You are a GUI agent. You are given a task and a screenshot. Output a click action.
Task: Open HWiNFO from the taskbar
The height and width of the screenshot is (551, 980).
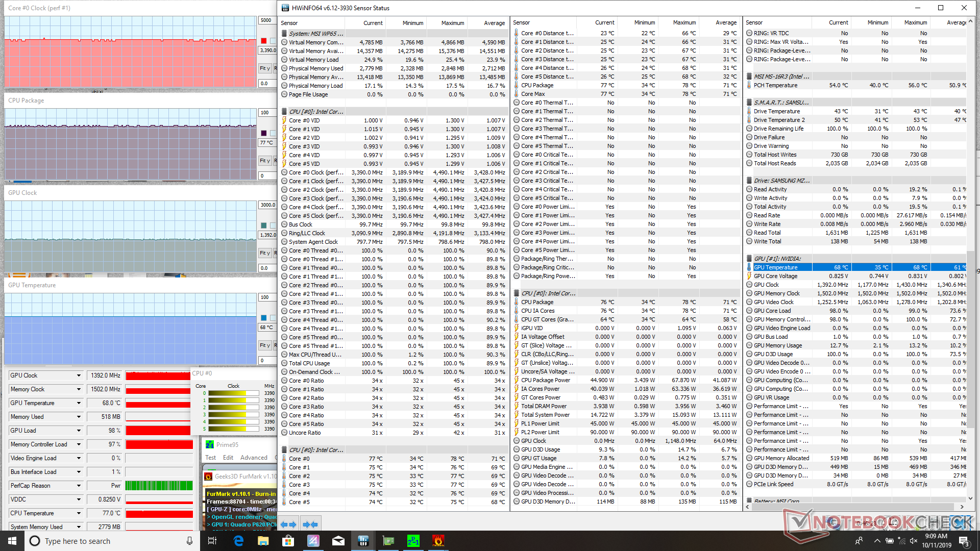tap(363, 541)
